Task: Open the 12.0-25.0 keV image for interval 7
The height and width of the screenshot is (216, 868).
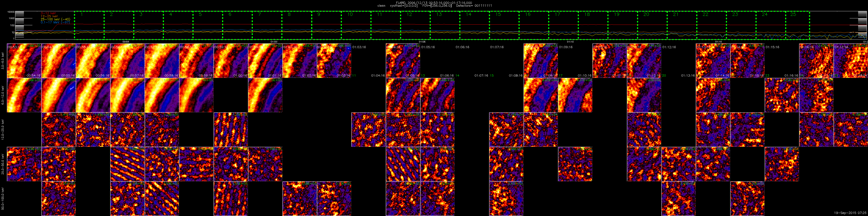Action: [x=231, y=130]
